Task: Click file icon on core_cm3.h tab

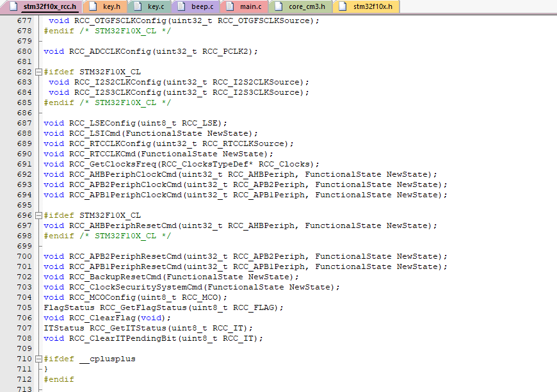Action: 279,6
